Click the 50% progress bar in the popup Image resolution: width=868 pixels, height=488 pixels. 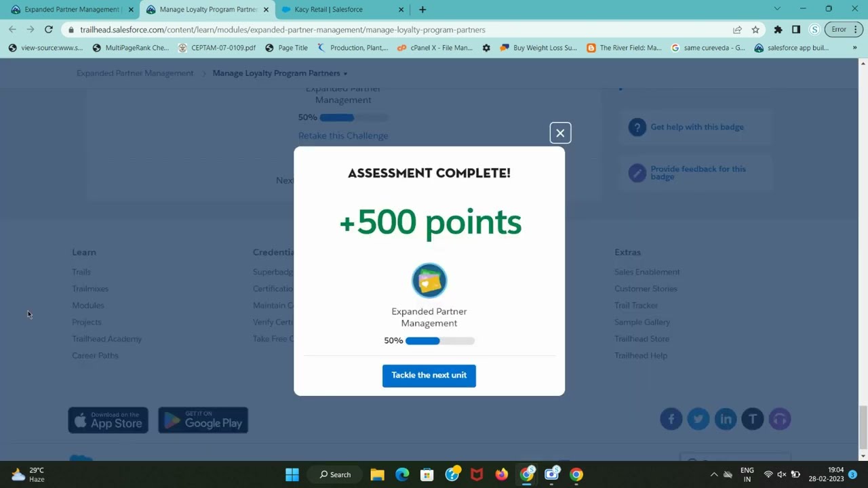click(440, 341)
